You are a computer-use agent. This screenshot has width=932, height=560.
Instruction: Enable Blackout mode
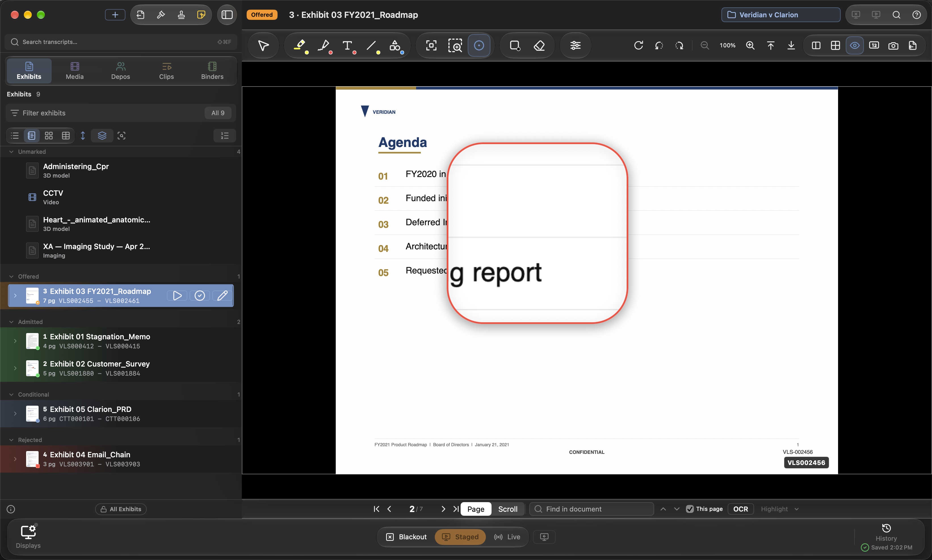[406, 537]
